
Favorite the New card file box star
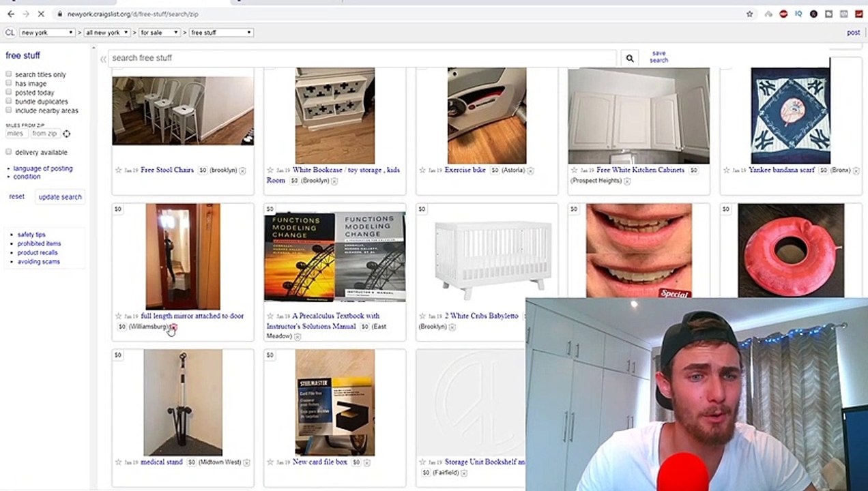click(270, 462)
